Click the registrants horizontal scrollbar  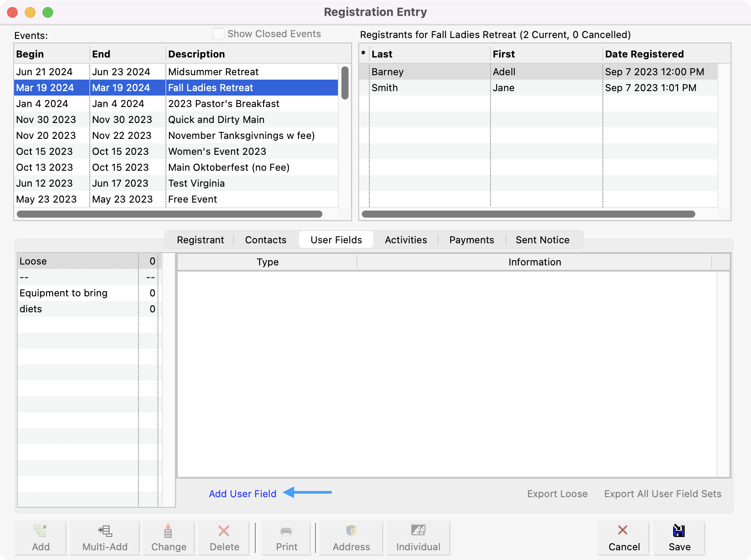tap(528, 214)
